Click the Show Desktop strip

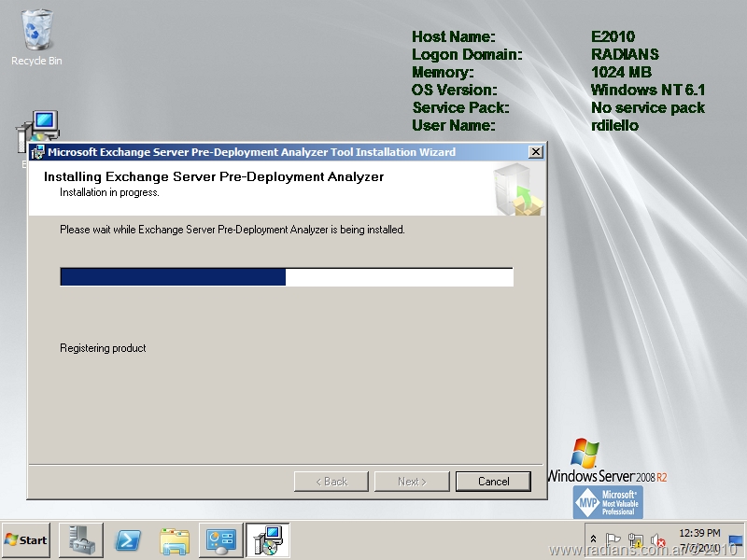[736, 539]
